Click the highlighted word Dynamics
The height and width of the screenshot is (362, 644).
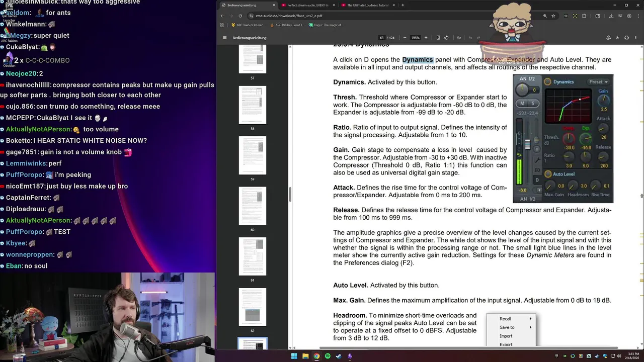(418, 59)
